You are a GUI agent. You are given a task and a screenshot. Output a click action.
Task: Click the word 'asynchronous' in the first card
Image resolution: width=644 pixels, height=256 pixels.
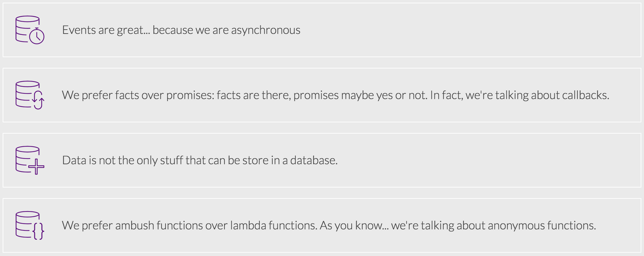coord(265,30)
